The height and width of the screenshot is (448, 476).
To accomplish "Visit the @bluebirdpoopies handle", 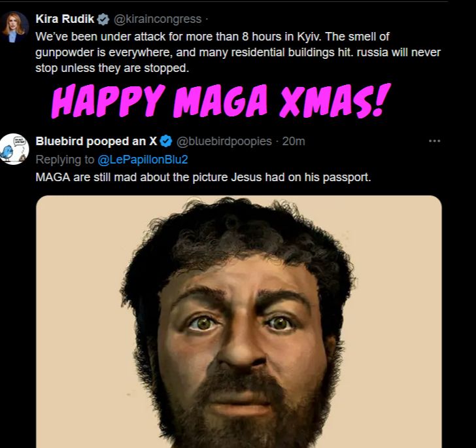I will point(224,141).
